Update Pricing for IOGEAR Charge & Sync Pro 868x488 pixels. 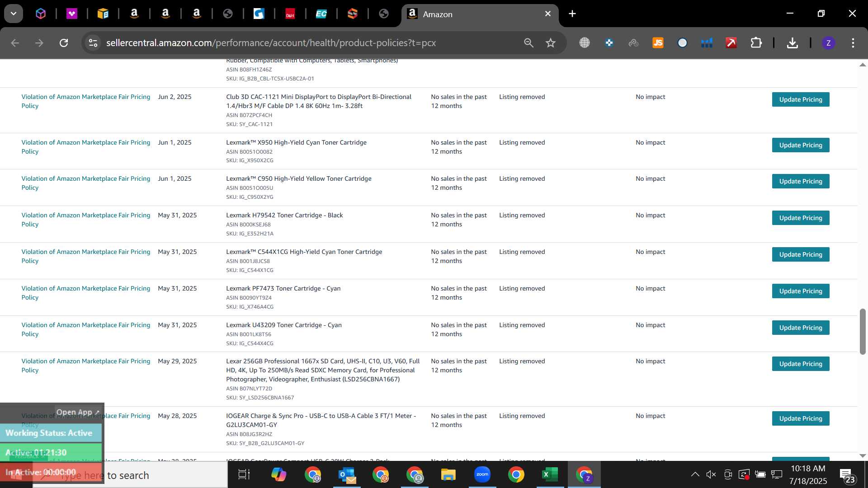click(x=801, y=418)
